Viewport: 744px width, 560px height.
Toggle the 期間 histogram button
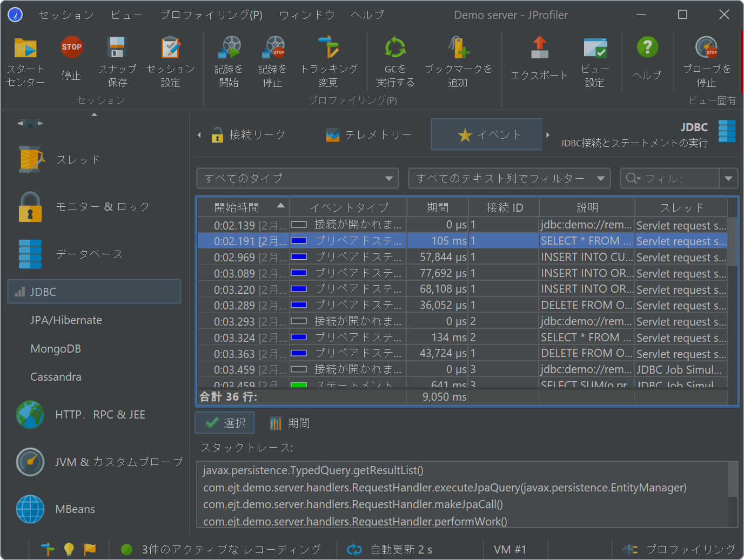(290, 423)
